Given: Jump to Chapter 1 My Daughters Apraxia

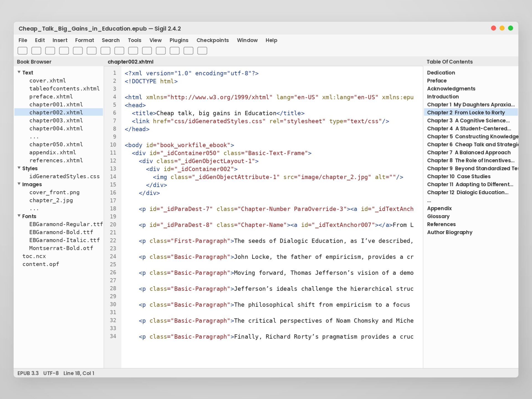Looking at the screenshot, I should click(471, 105).
